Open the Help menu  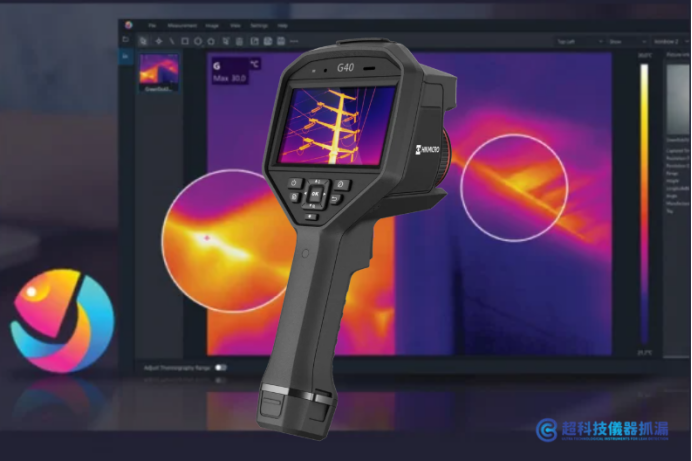click(x=282, y=26)
